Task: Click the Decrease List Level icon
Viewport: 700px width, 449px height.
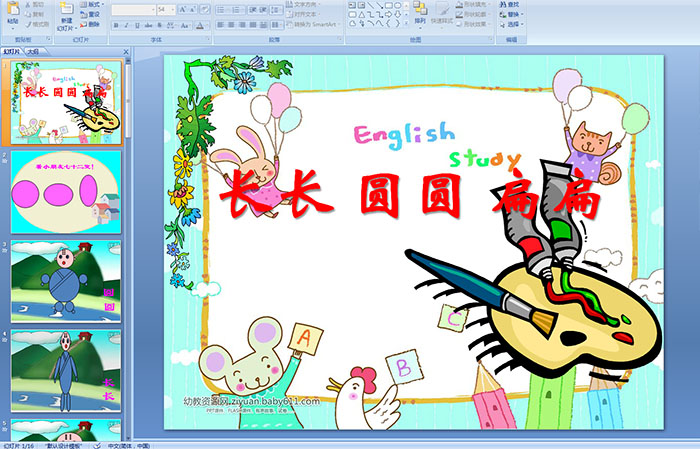Action: click(253, 10)
